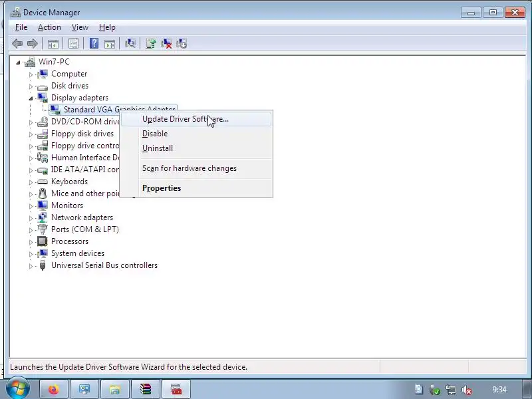Choose Disable in the context menu
The height and width of the screenshot is (399, 532).
pos(196,134)
